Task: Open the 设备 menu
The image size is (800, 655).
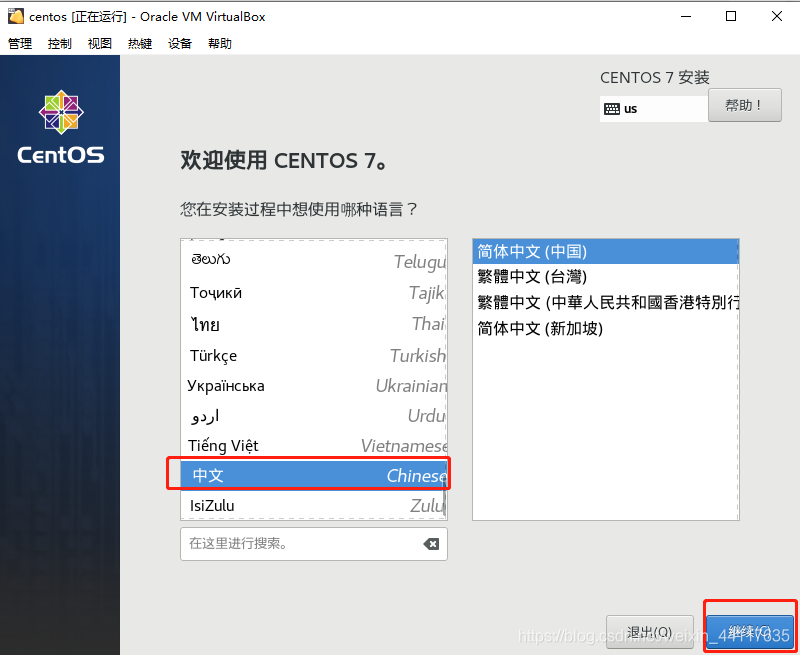Action: [x=180, y=43]
